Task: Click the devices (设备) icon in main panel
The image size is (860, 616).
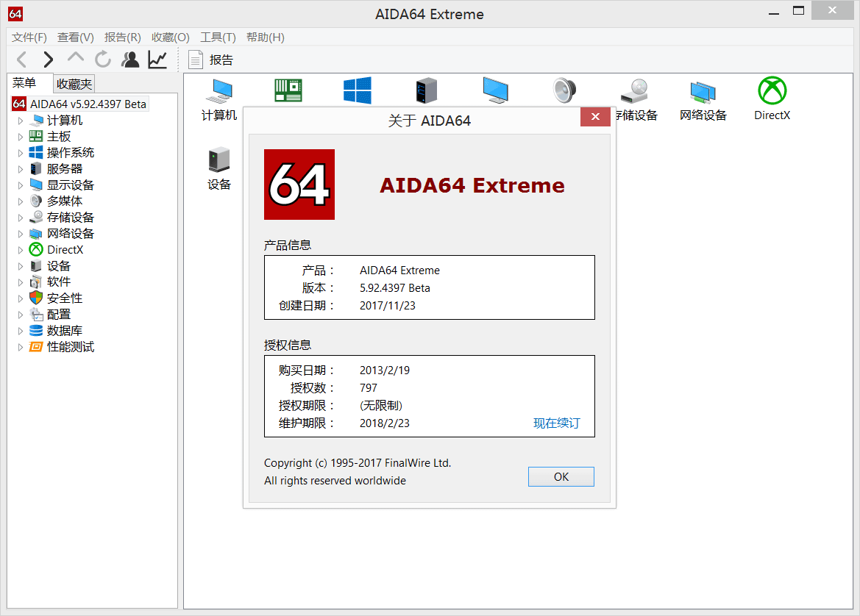Action: [x=219, y=160]
